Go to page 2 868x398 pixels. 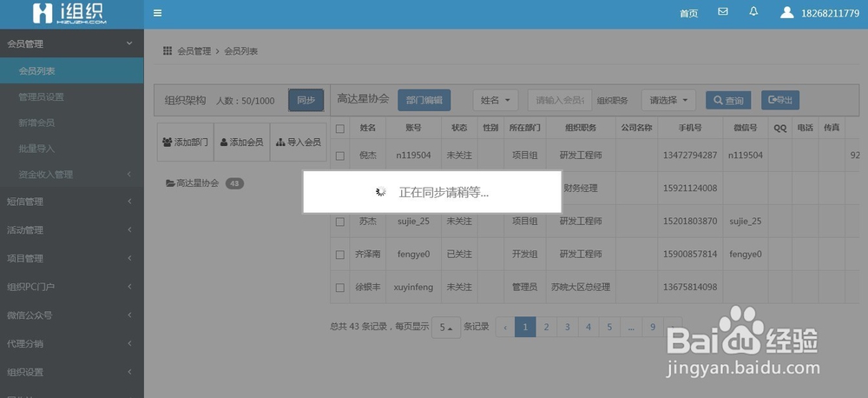tap(546, 327)
